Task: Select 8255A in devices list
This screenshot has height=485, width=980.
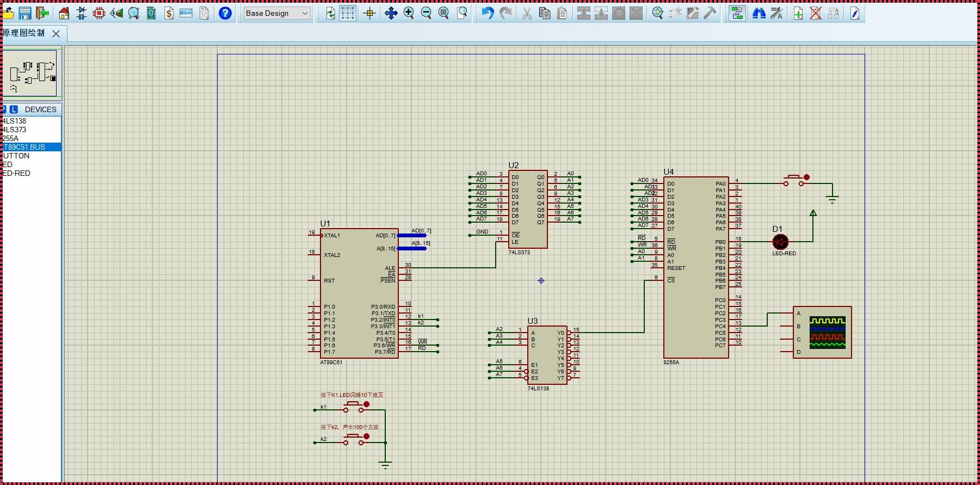Action: 32,138
